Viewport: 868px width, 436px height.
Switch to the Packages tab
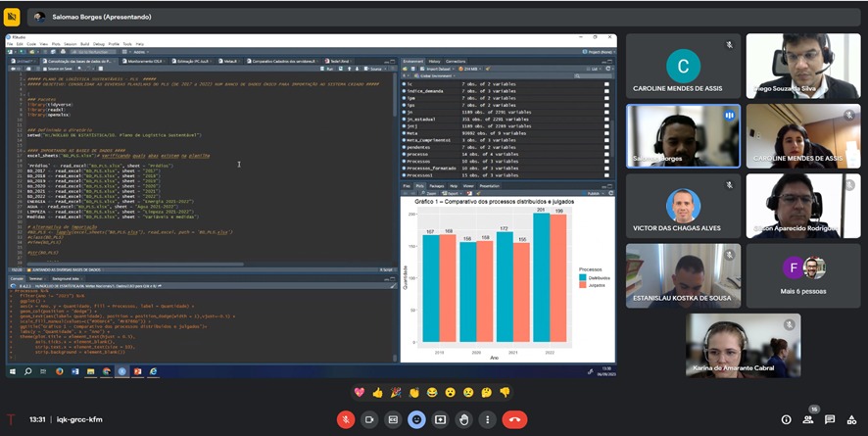(437, 186)
